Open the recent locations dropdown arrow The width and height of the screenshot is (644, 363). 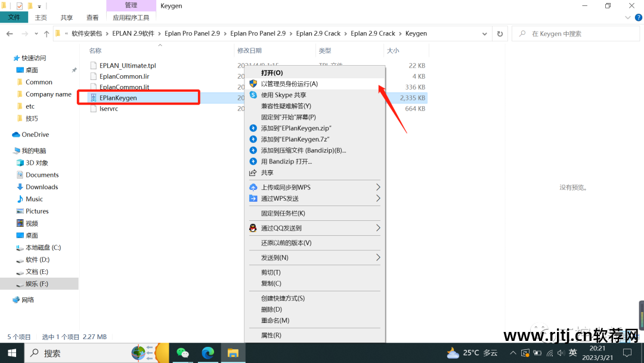point(36,33)
